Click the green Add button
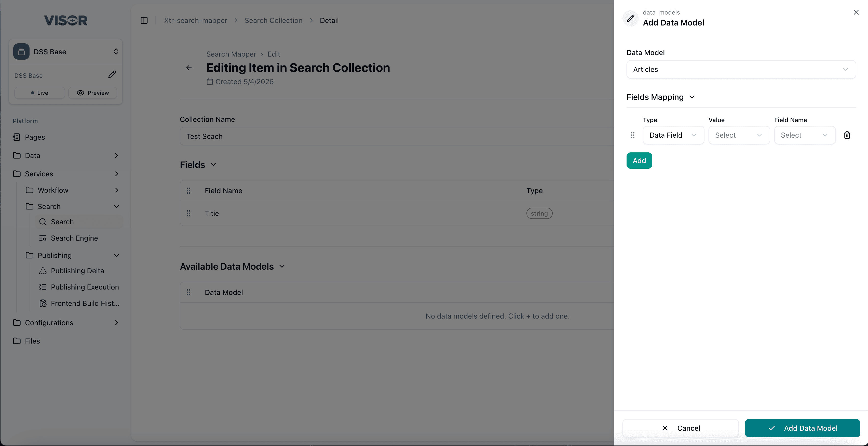 click(x=639, y=161)
